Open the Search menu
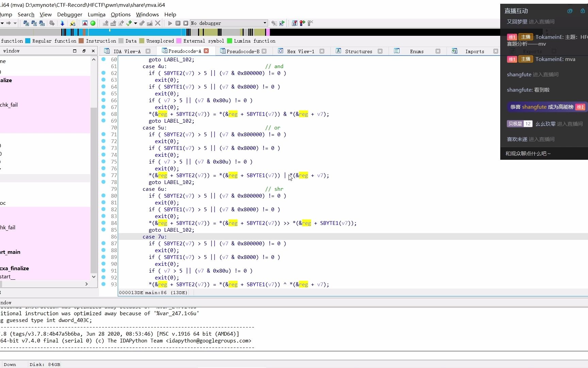Screen dimensions: 588x368 click(26, 14)
